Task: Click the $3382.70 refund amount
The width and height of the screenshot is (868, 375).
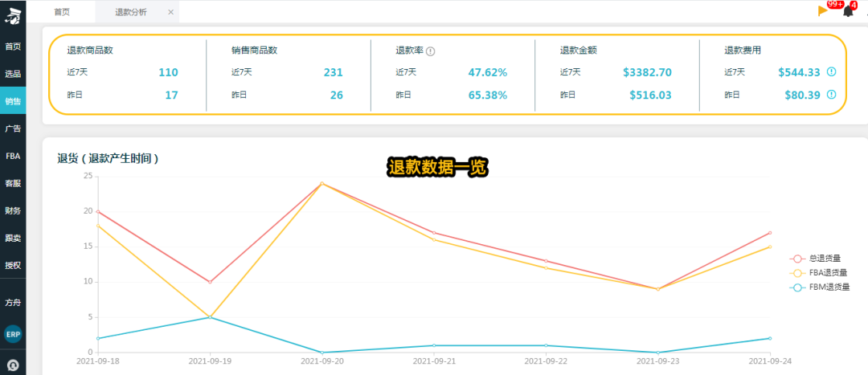Action: click(x=647, y=72)
